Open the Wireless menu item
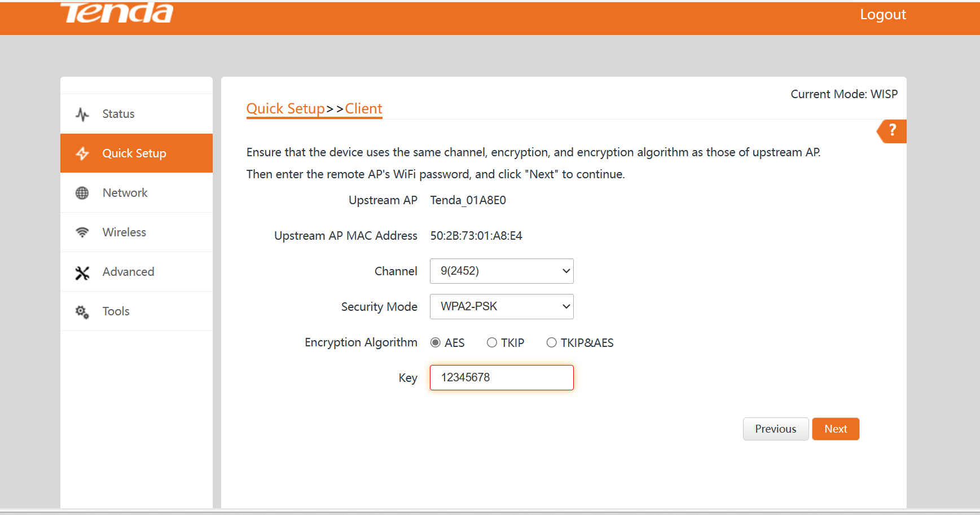 124,232
